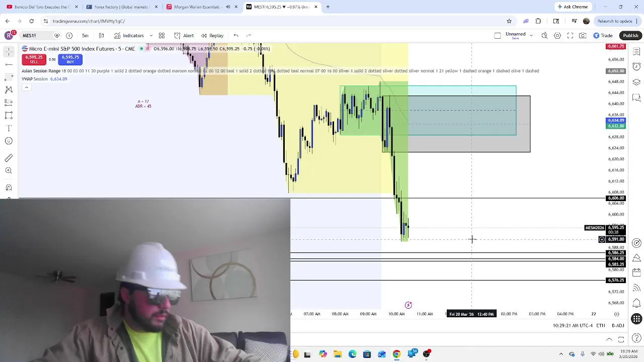Viewport: 644px width, 362px height.
Task: Click the Publish button
Action: pos(630,36)
